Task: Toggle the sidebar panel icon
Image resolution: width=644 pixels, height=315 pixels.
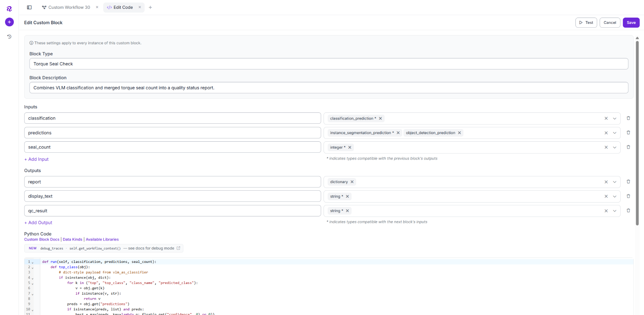Action: point(29,7)
